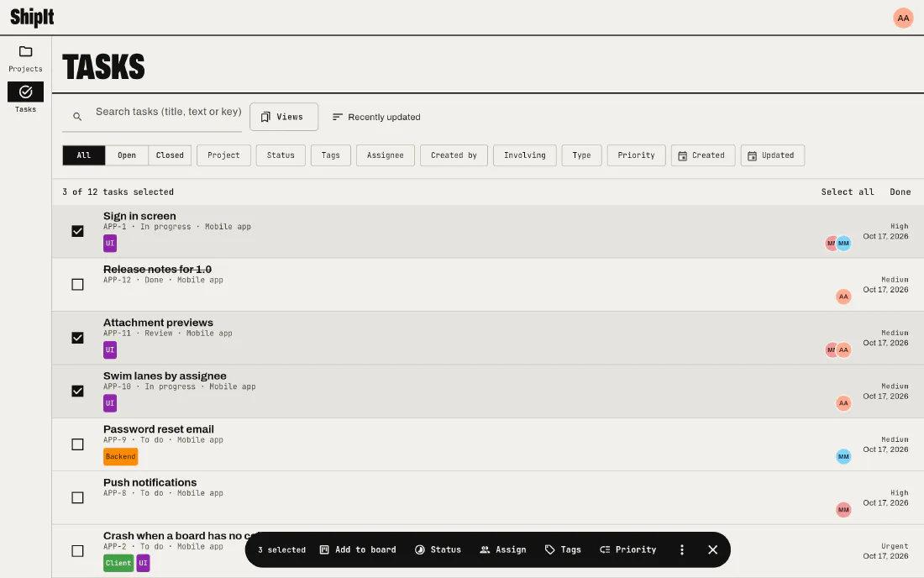Screen dimensions: 924x578
Task: Switch to the All tasks tab
Action: click(x=84, y=155)
